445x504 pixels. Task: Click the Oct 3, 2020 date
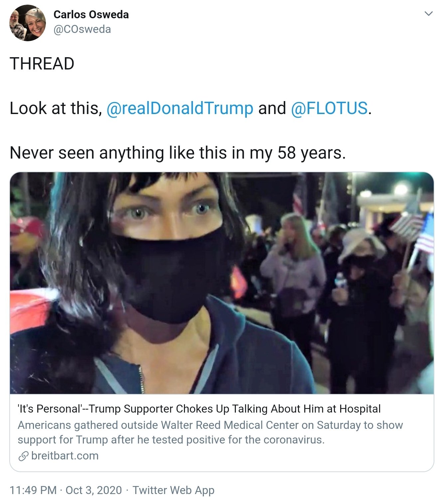(x=94, y=490)
